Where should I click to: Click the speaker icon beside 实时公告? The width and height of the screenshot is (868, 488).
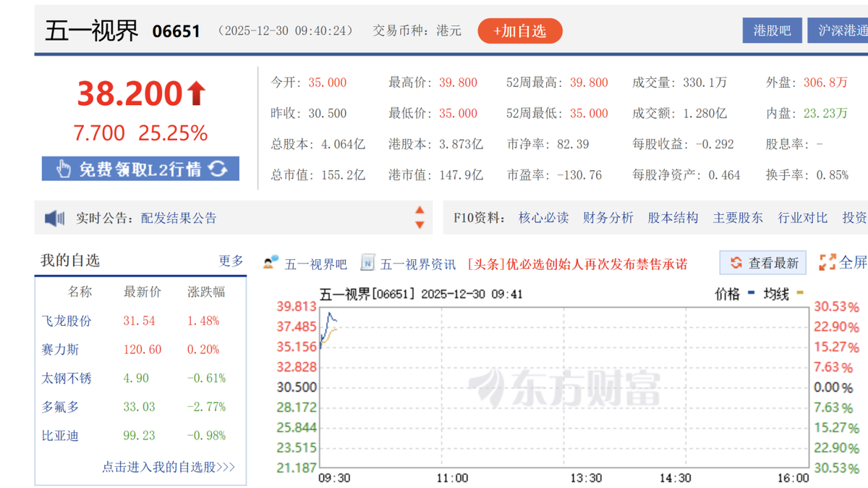pos(54,218)
